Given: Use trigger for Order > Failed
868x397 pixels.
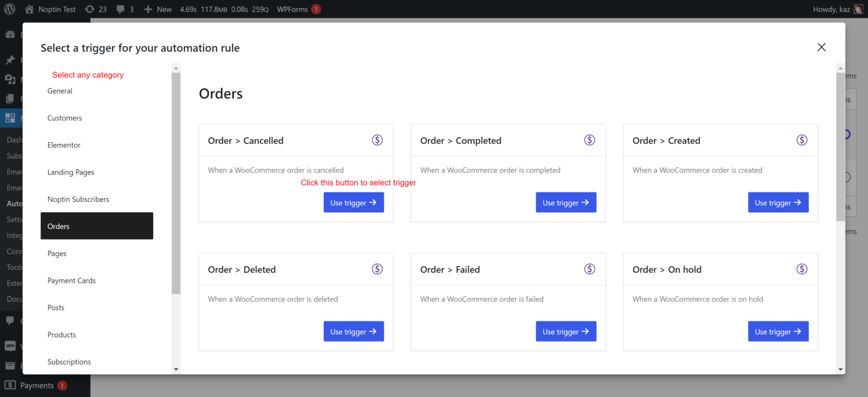Looking at the screenshot, I should coord(566,331).
